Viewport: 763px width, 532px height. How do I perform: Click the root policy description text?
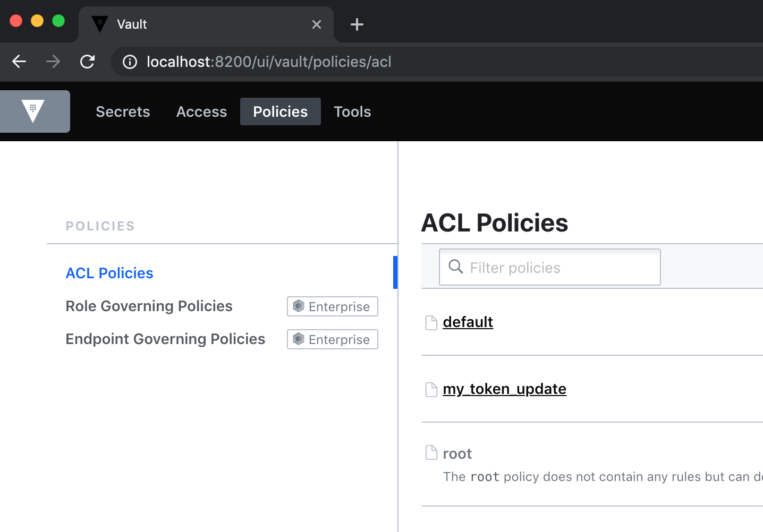(603, 477)
